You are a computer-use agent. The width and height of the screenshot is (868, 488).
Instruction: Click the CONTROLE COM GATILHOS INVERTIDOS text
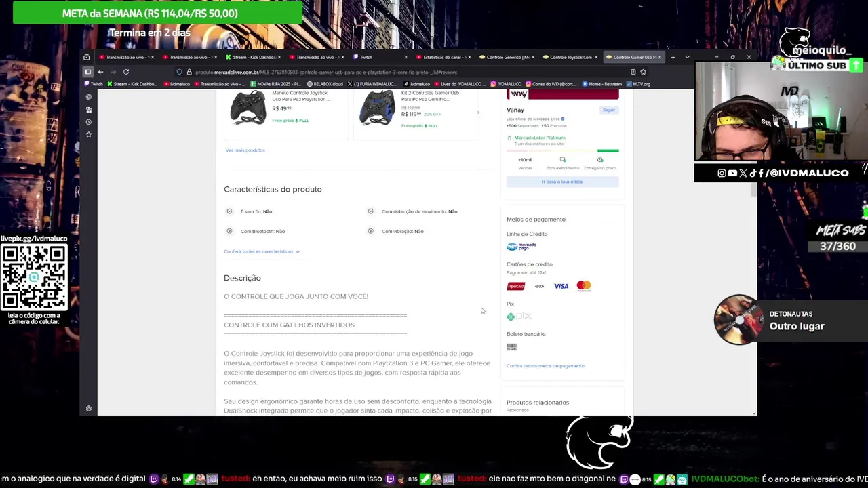pos(289,325)
